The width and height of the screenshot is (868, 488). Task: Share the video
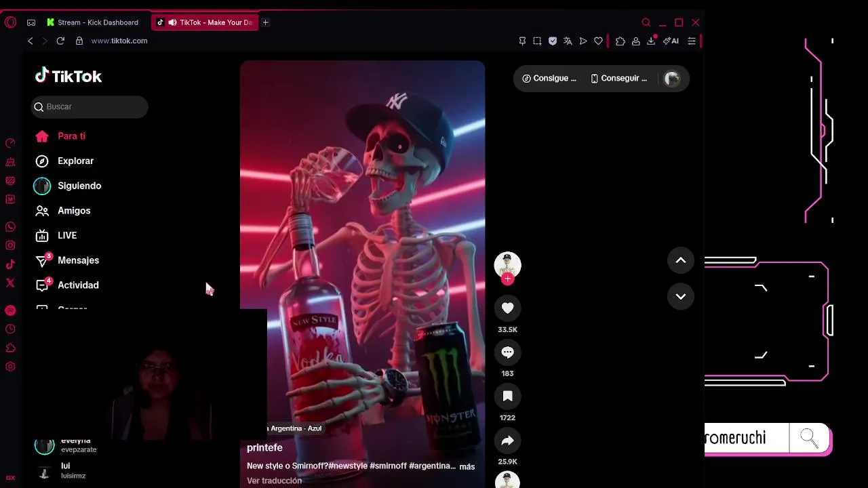point(507,441)
